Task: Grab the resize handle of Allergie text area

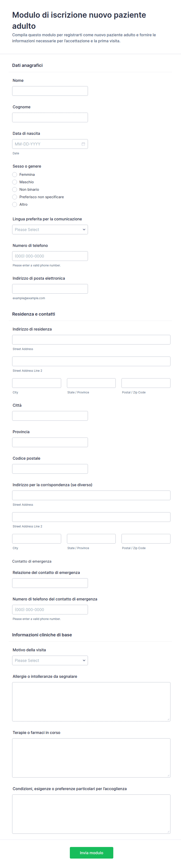Action: [168, 719]
